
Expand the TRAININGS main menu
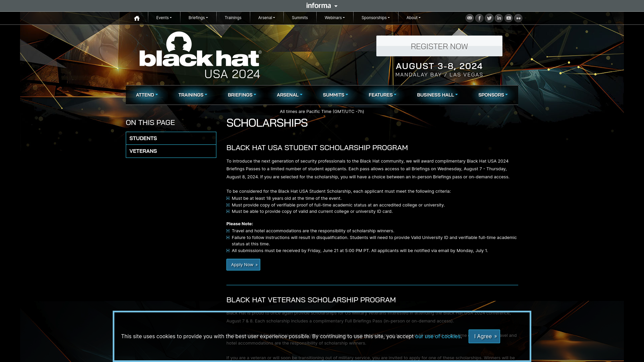coord(193,95)
